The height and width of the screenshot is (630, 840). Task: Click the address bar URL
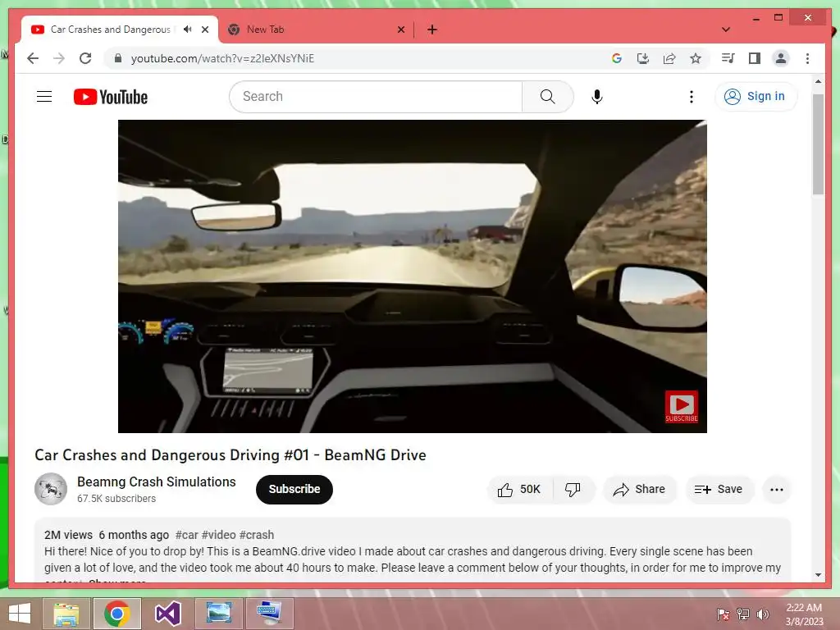coord(223,58)
